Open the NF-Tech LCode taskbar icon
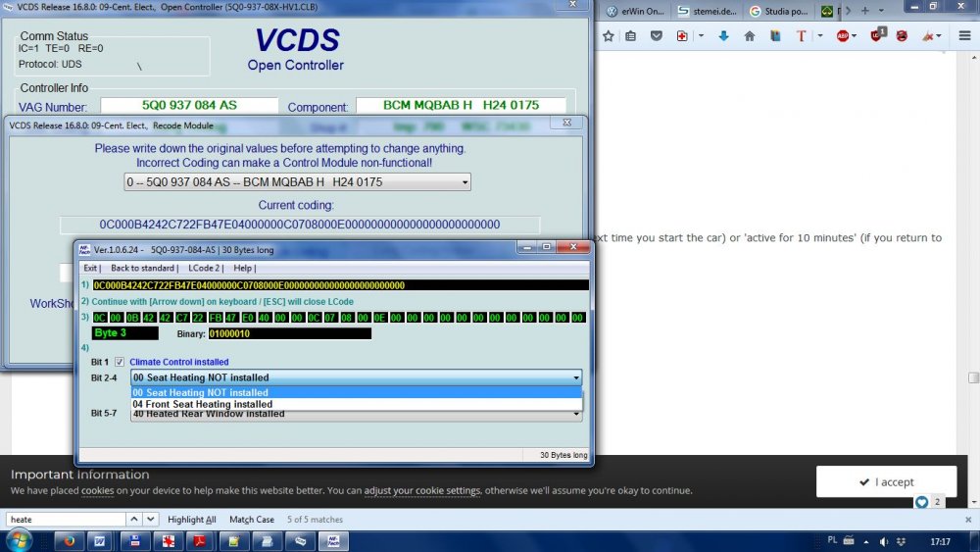The width and height of the screenshot is (980, 552). (x=333, y=541)
